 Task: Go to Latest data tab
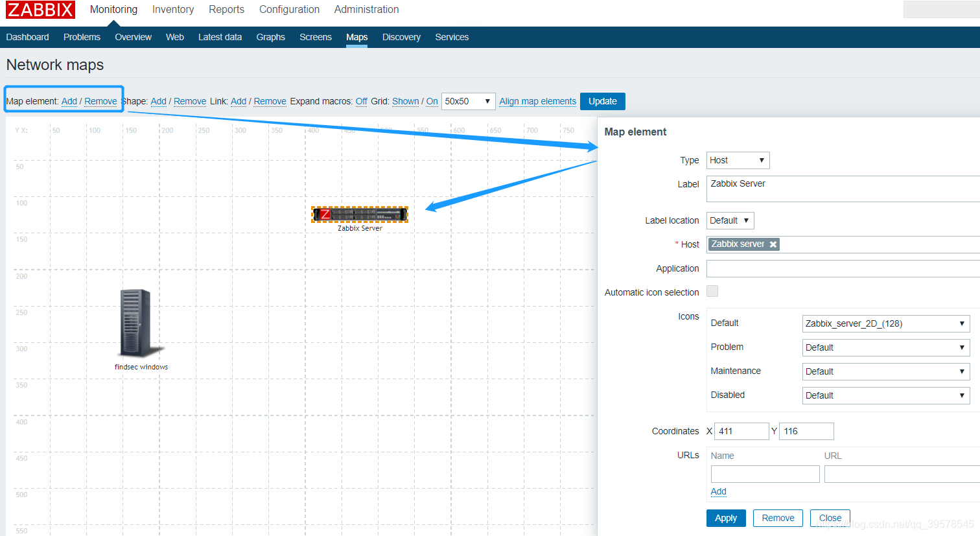[220, 37]
